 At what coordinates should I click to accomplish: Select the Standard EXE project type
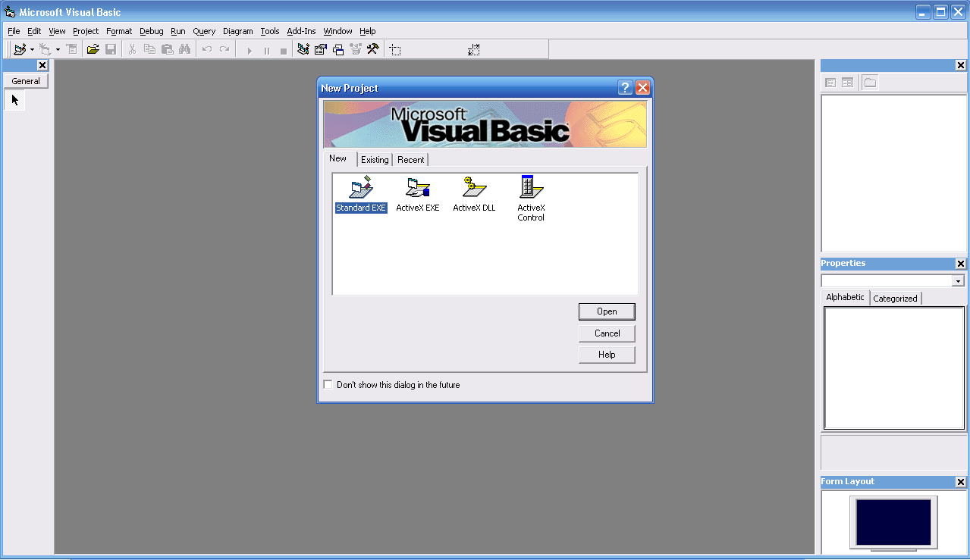pos(361,195)
